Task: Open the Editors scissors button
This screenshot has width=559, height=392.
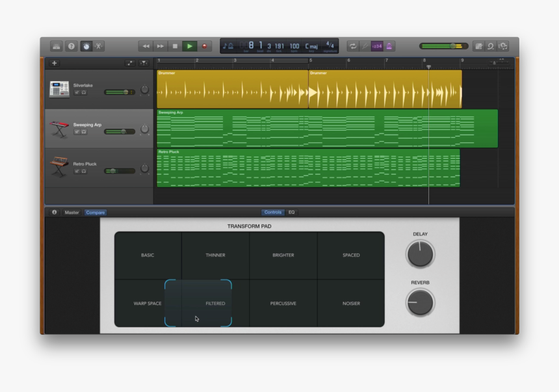Action: [99, 46]
